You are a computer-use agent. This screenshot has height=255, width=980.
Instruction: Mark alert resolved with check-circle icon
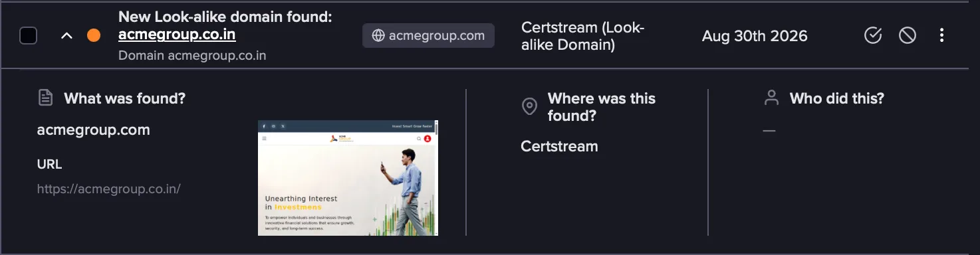click(x=873, y=36)
